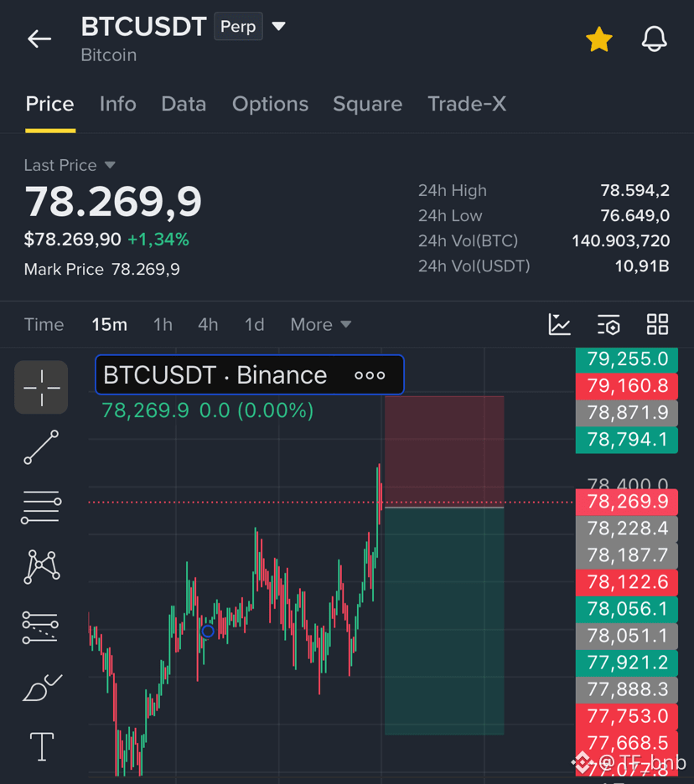The width and height of the screenshot is (694, 784).
Task: Click the 24h Vol(BTC) value 140.903,720
Action: pos(620,241)
